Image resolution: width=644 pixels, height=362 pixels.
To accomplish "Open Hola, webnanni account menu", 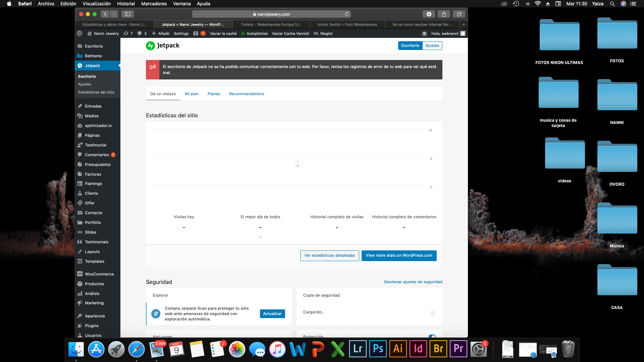I will click(448, 34).
